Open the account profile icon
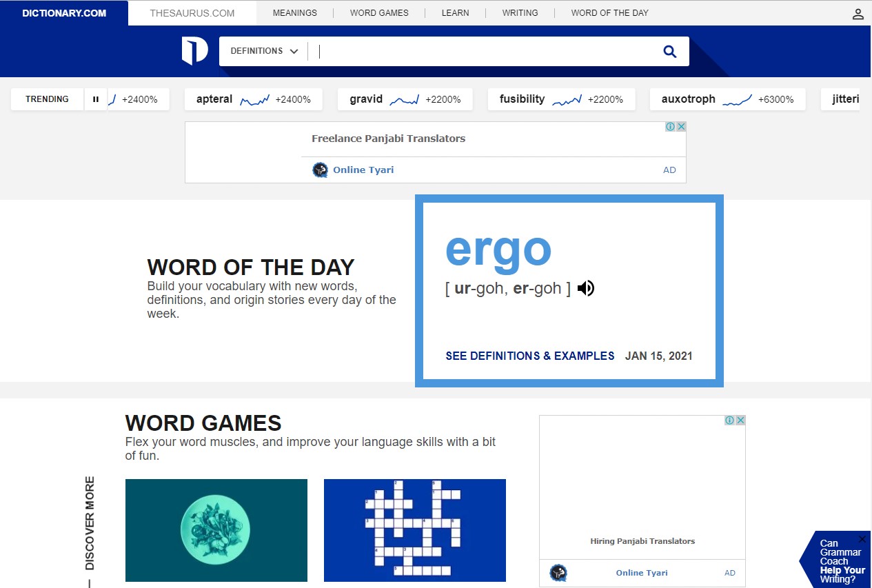The height and width of the screenshot is (588, 872). click(858, 12)
